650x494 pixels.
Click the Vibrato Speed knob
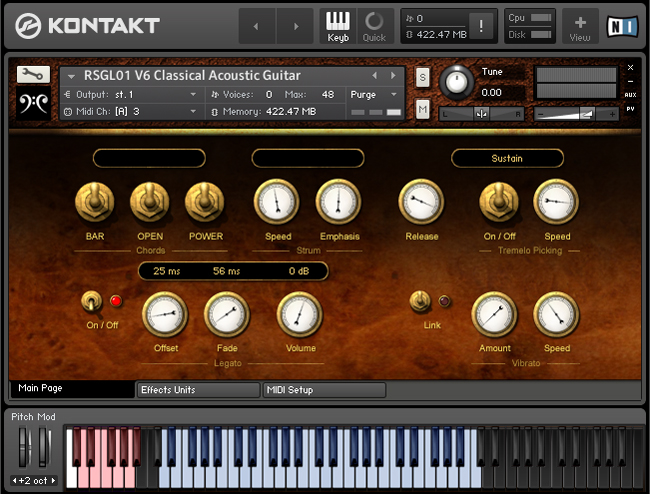[x=556, y=315]
